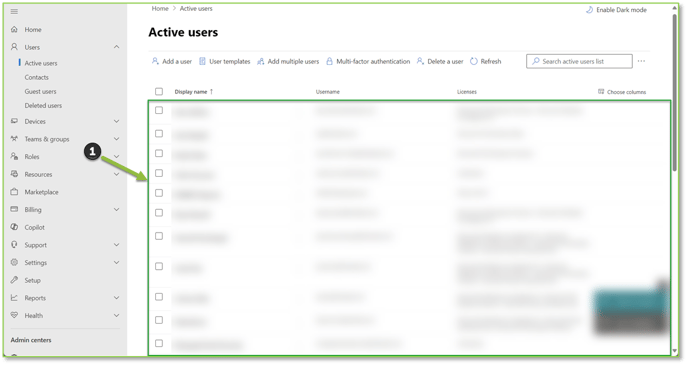
Task: Click the Home breadcrumb link
Action: pos(160,8)
